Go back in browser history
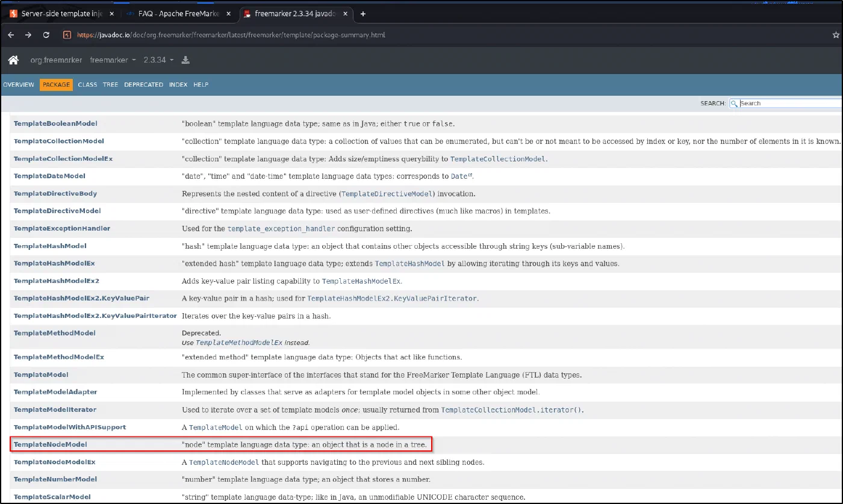Viewport: 843px width, 504px height. pos(11,35)
